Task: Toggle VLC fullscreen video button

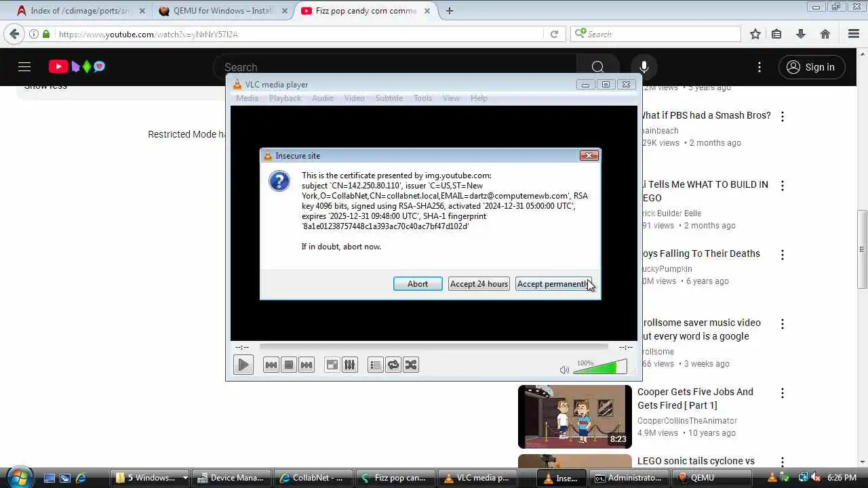Action: [332, 365]
